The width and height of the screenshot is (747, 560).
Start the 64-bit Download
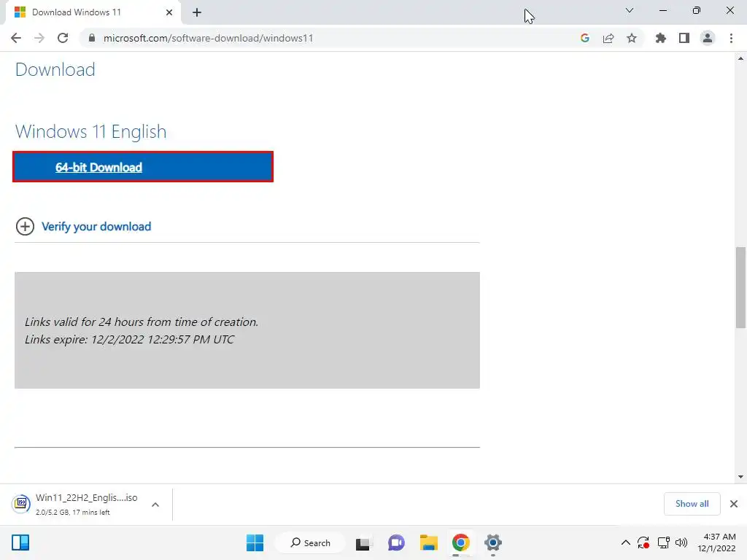click(x=143, y=167)
